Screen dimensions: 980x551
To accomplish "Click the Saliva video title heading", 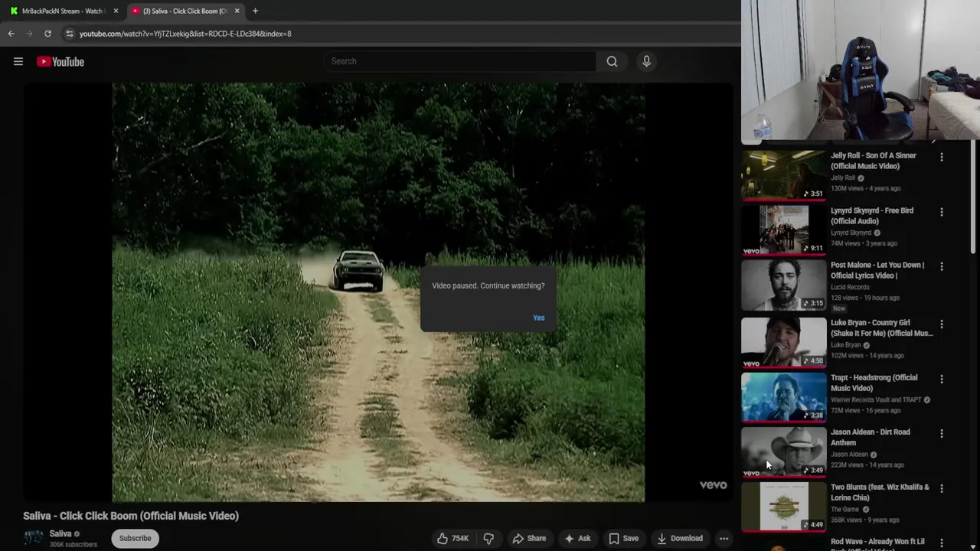I will click(131, 516).
